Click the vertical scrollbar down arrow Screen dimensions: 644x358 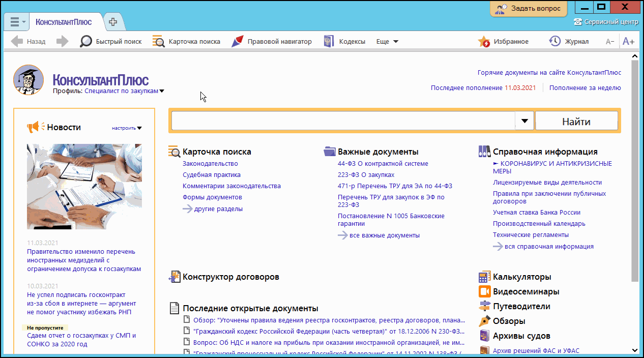pyautogui.click(x=635, y=350)
